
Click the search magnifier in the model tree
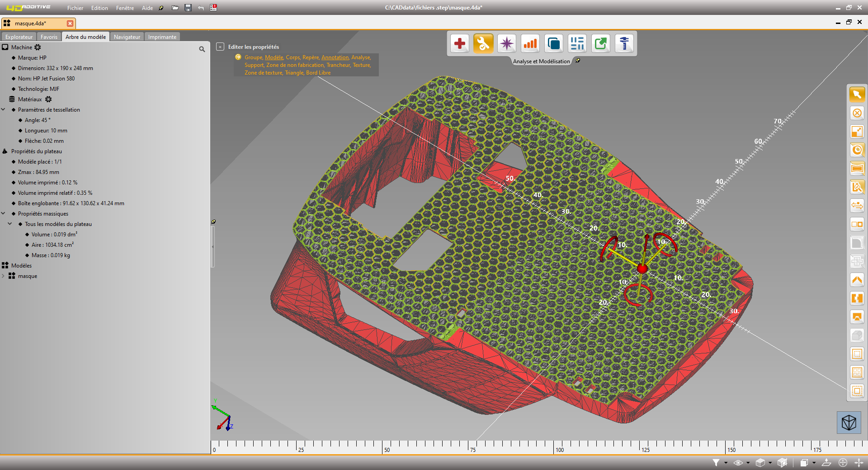[202, 49]
